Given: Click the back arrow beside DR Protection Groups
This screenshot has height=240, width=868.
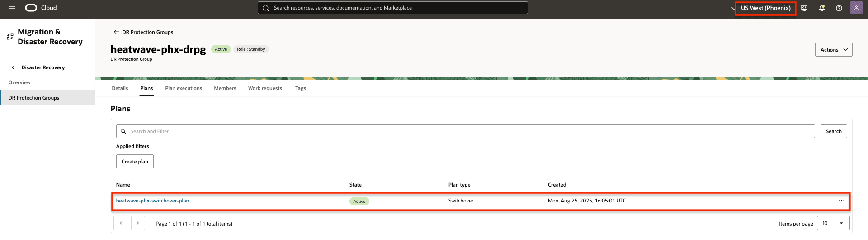Looking at the screenshot, I should (x=116, y=32).
